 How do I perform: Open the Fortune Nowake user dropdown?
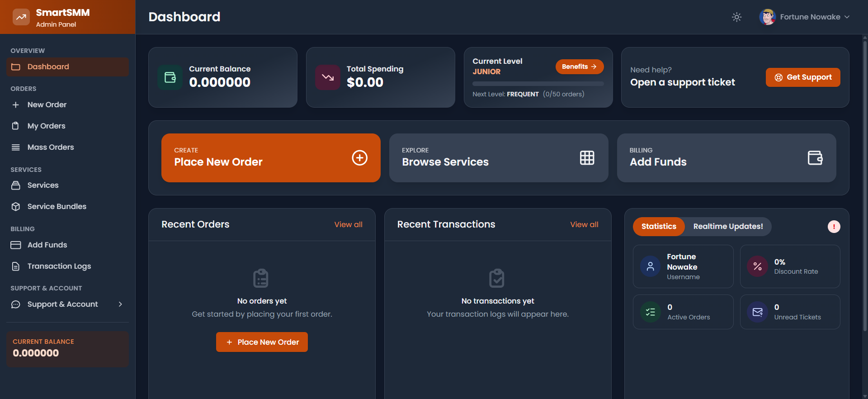805,17
